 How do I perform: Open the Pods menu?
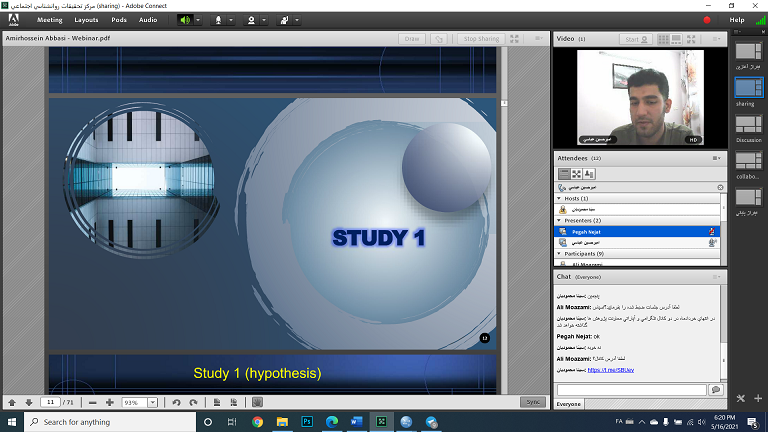[x=119, y=19]
